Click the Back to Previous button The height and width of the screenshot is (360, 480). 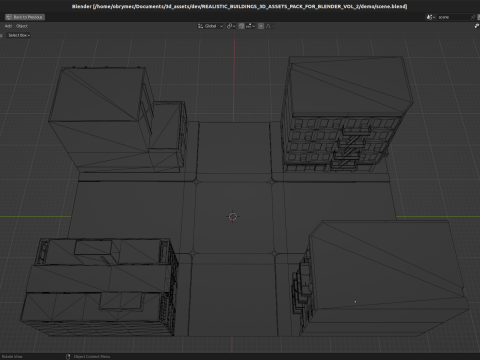[x=25, y=17]
